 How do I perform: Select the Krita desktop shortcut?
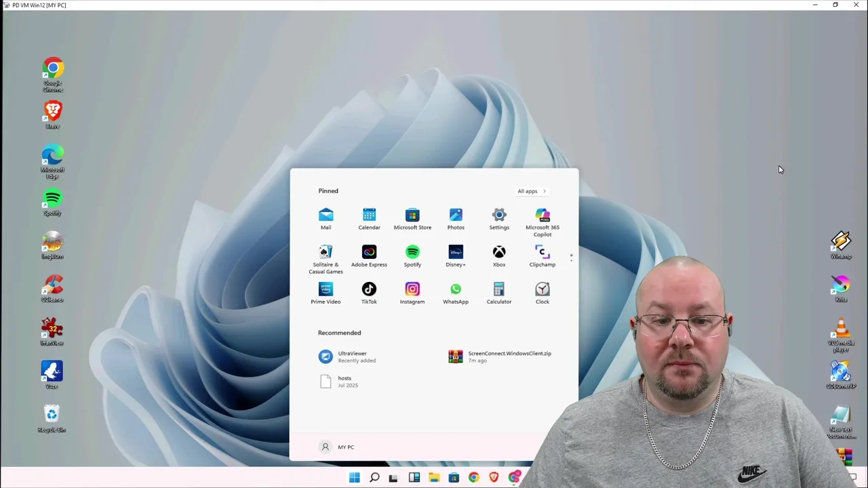[x=841, y=289]
